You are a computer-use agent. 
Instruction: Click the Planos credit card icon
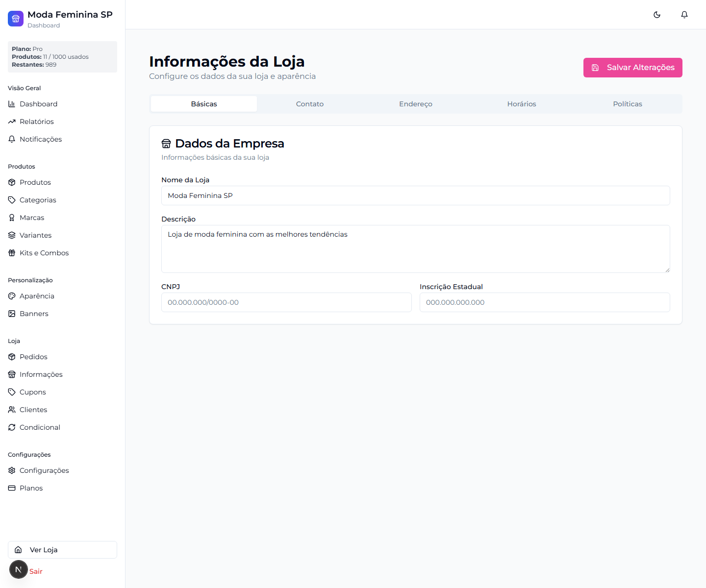[x=12, y=488]
